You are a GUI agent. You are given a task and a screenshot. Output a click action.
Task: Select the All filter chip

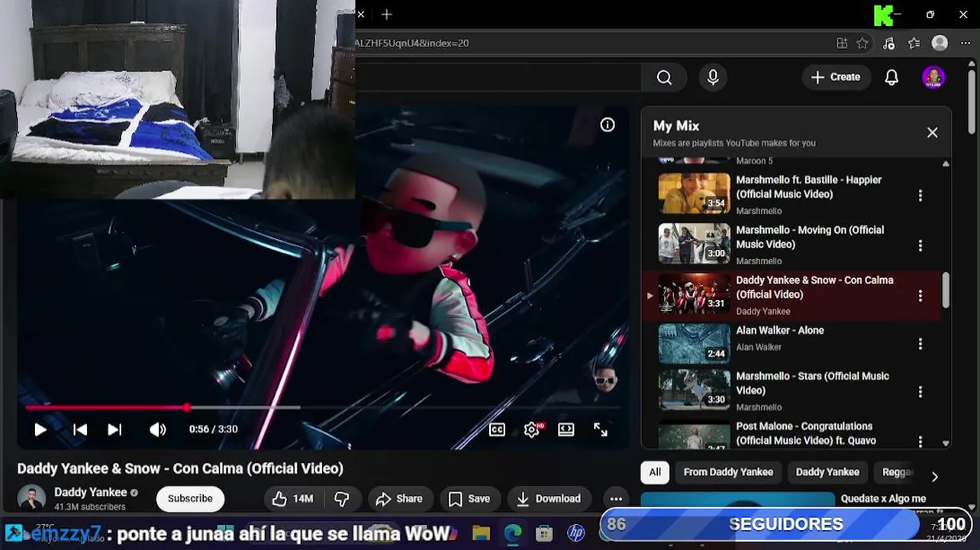(x=655, y=472)
